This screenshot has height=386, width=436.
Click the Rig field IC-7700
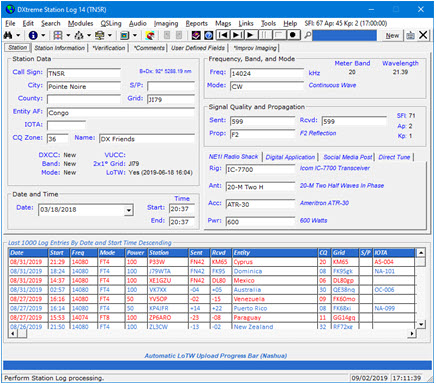tap(260, 169)
